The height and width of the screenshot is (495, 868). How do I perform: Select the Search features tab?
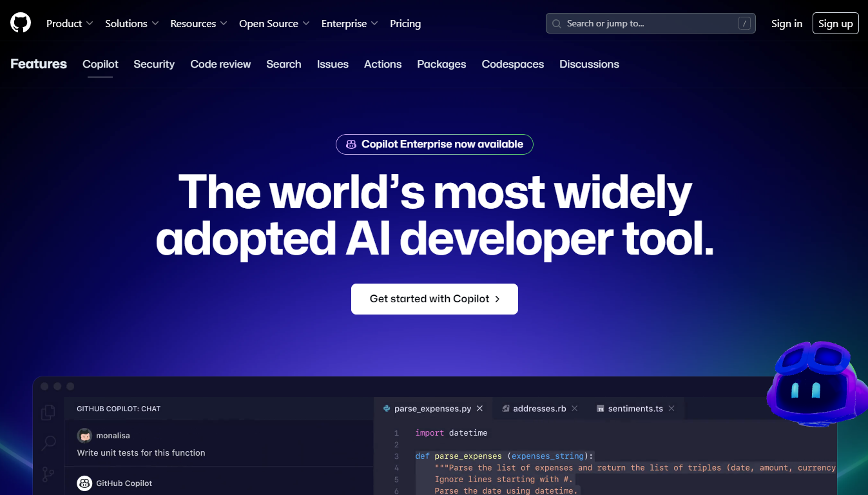pos(284,64)
